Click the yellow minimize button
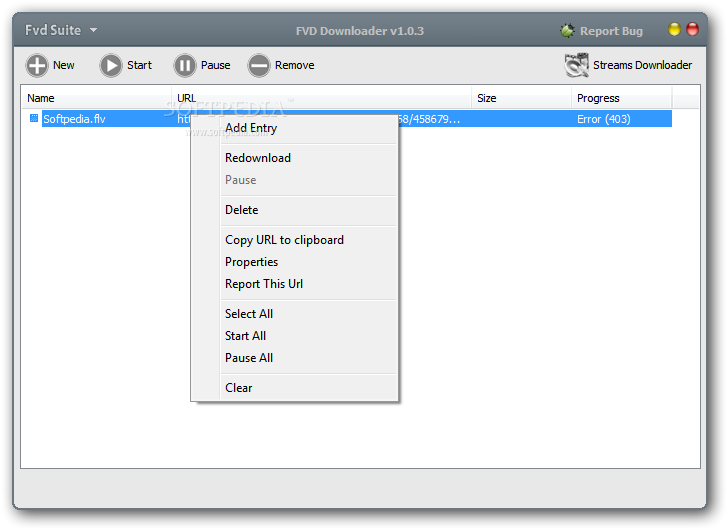 pos(674,30)
